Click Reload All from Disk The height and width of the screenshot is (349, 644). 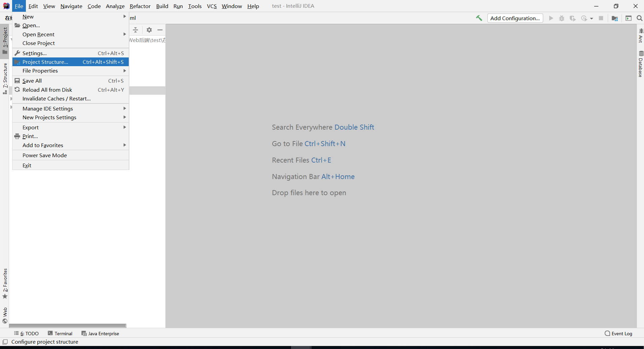point(71,90)
